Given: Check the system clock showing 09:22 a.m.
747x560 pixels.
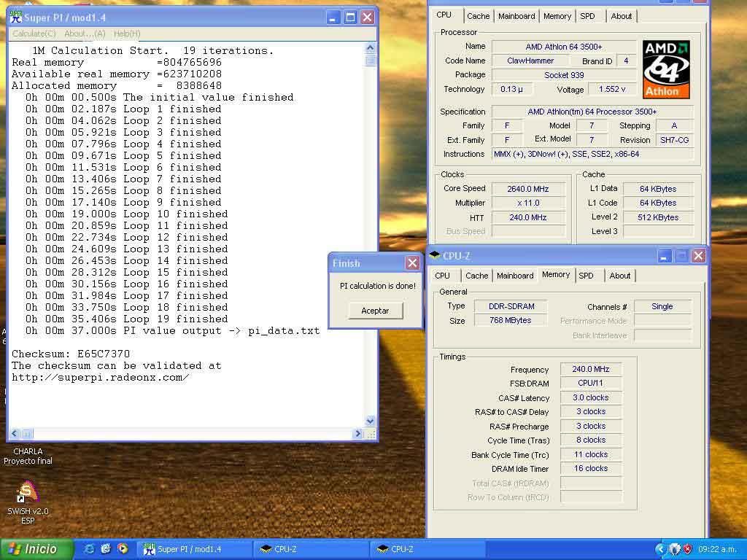Looking at the screenshot, I should (717, 549).
